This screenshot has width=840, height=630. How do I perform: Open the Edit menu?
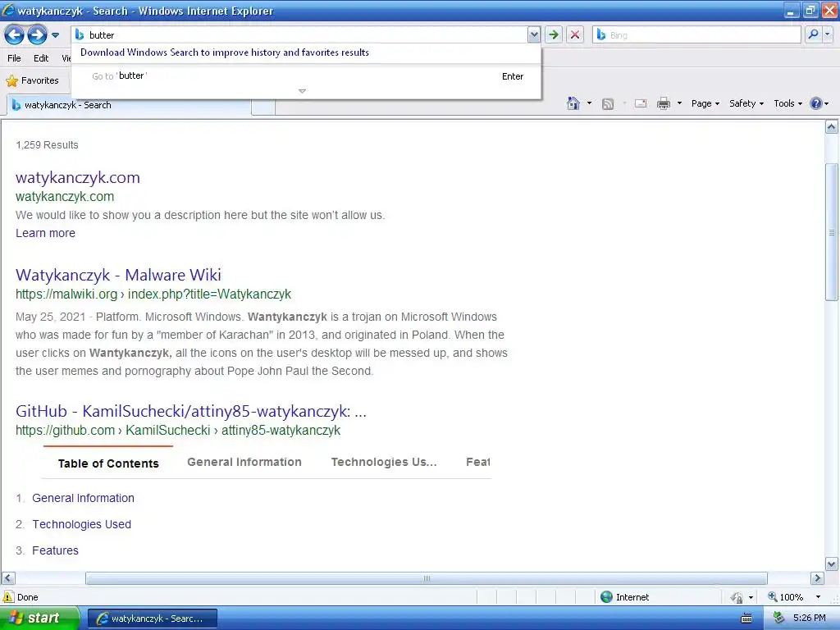pos(41,58)
